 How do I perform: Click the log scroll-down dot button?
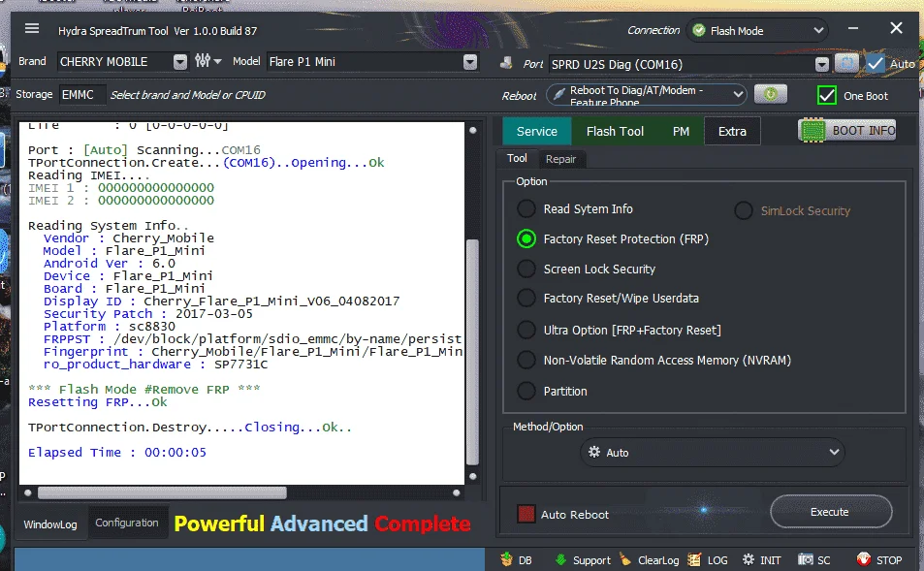(472, 476)
